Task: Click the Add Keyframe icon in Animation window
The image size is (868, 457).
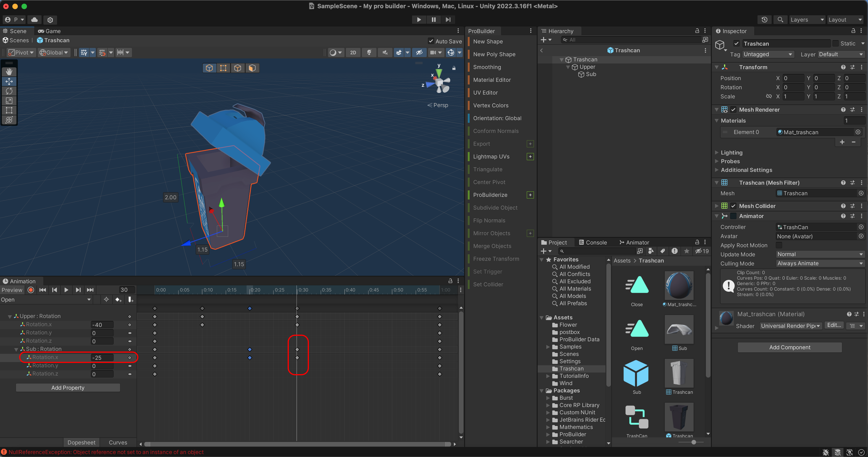Action: [118, 300]
